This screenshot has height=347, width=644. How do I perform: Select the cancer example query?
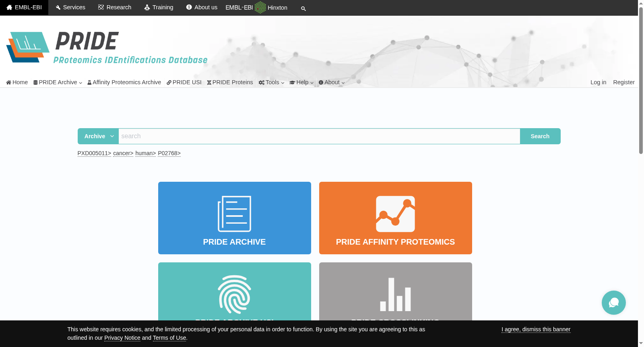tap(123, 153)
